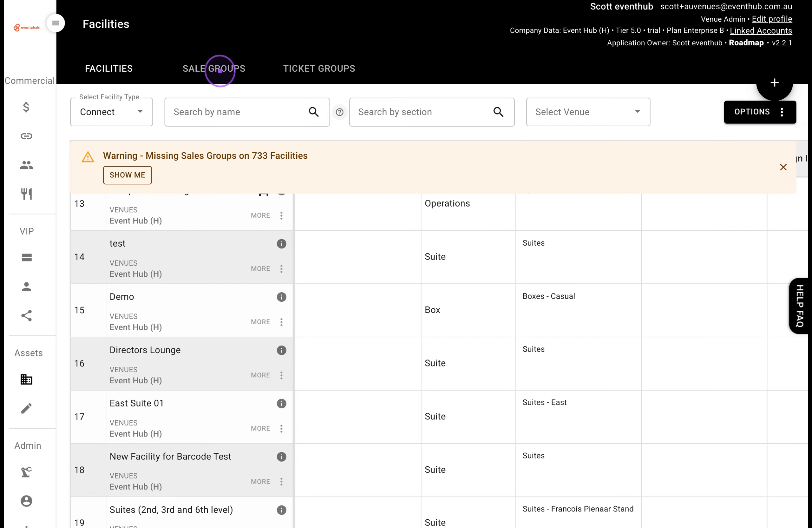This screenshot has height=528, width=812.
Task: Open the three-dot menu for test
Action: (x=281, y=269)
